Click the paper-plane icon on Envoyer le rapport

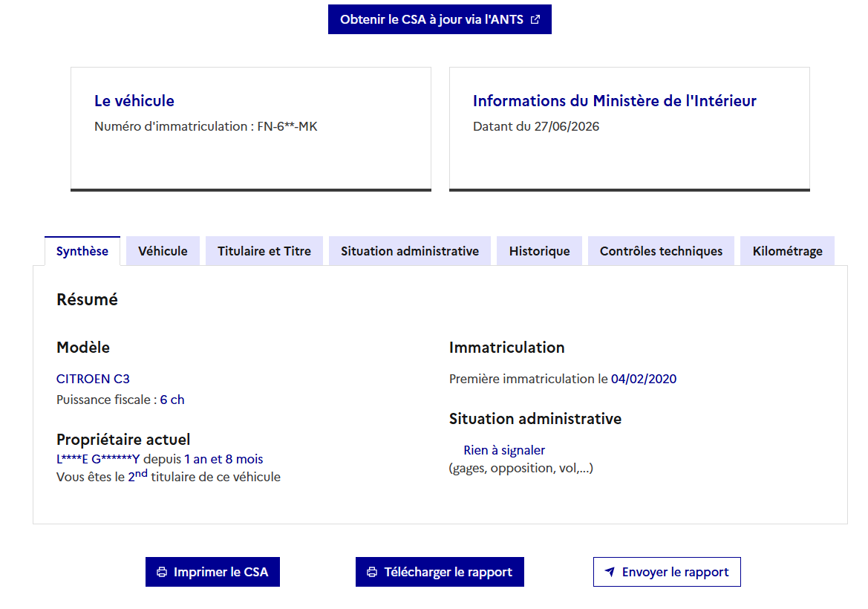610,572
